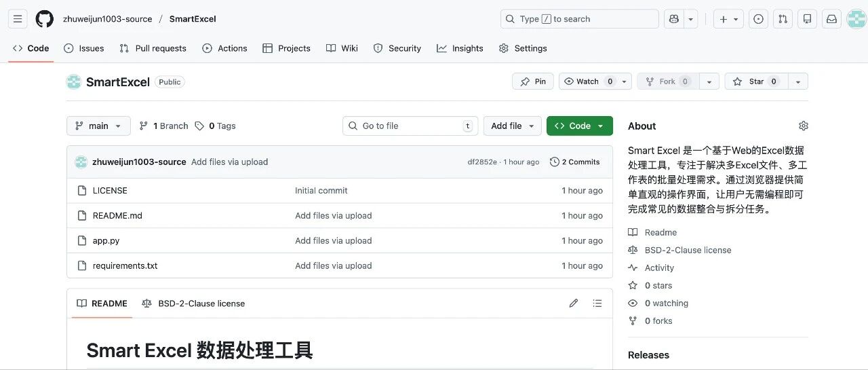Click the commit author avatar
The image size is (868, 370).
[81, 162]
